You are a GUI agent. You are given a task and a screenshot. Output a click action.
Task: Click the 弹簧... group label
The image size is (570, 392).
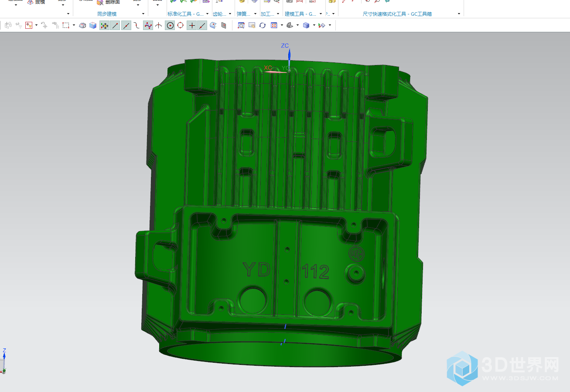[244, 14]
